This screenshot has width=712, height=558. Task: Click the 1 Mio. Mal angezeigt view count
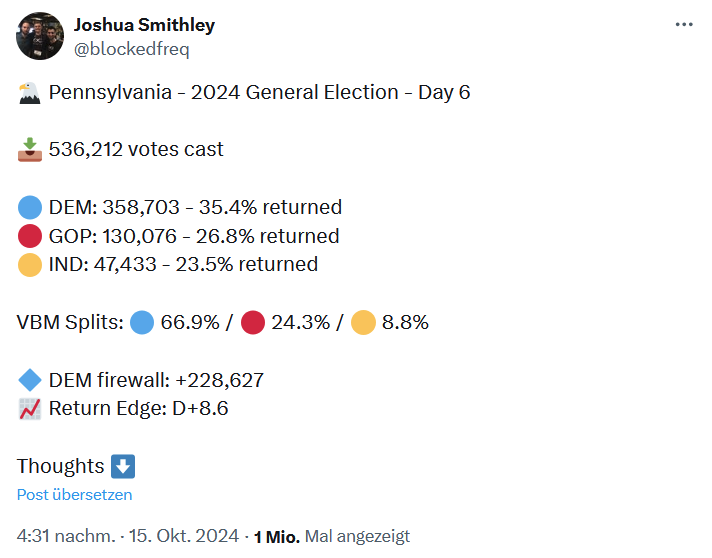[x=332, y=537]
